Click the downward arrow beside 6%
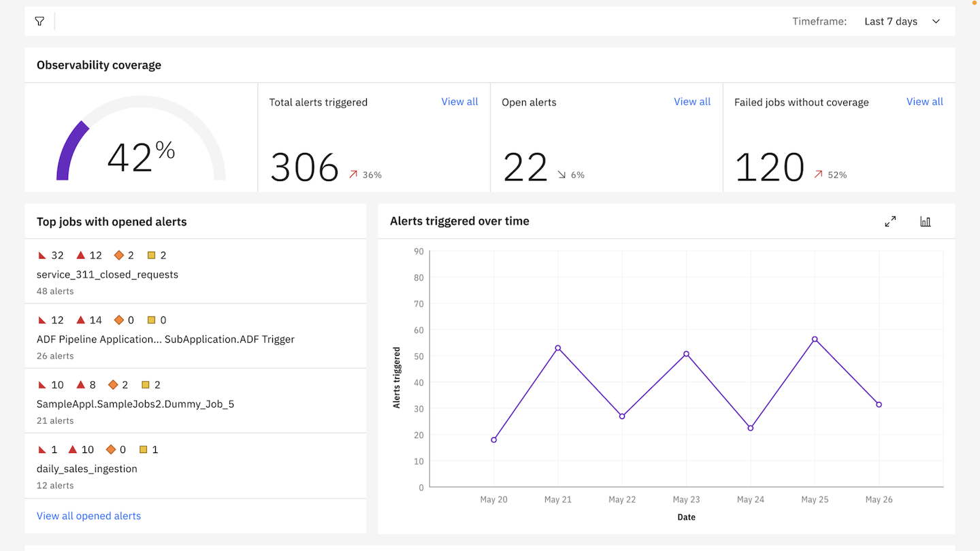Viewport: 980px width, 551px height. coord(561,175)
